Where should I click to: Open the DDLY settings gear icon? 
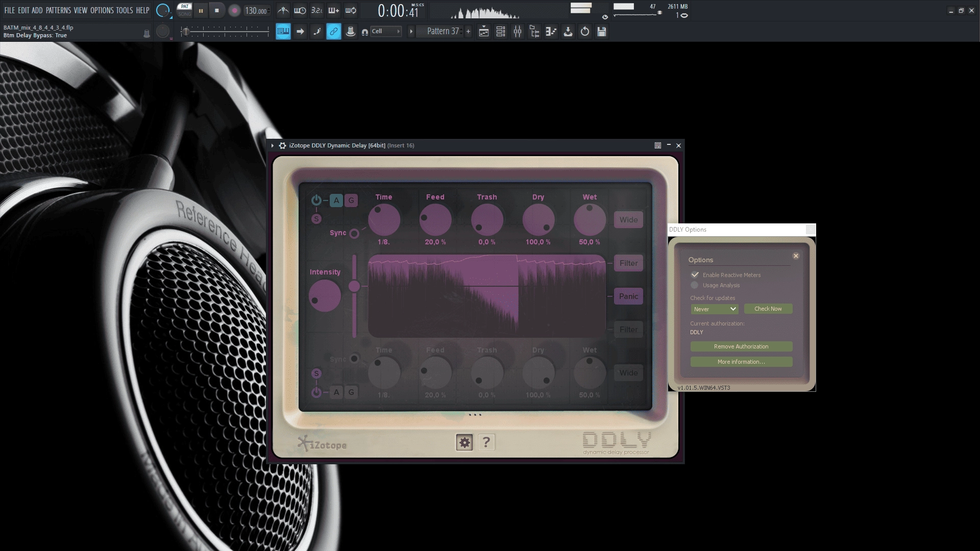coord(464,442)
